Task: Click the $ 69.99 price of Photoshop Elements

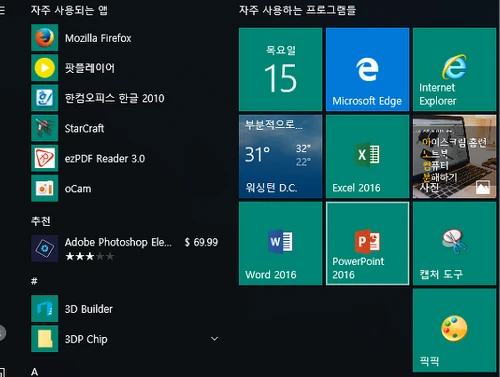Action: [201, 242]
